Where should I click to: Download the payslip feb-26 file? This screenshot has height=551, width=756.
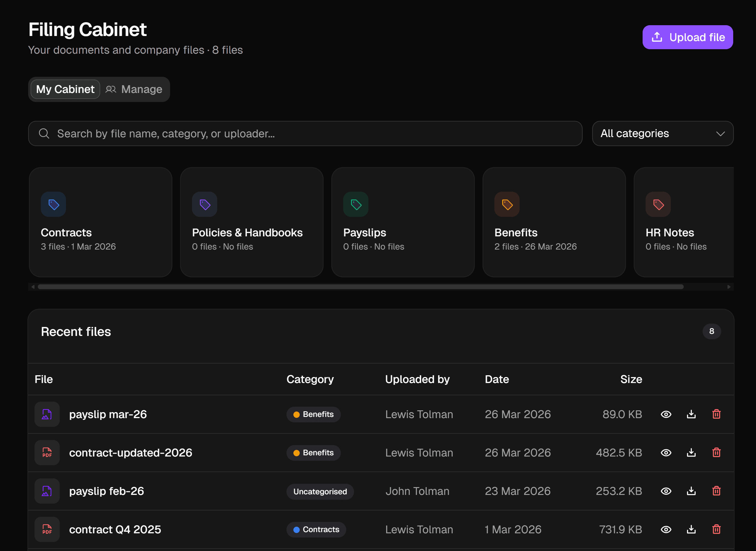click(691, 491)
